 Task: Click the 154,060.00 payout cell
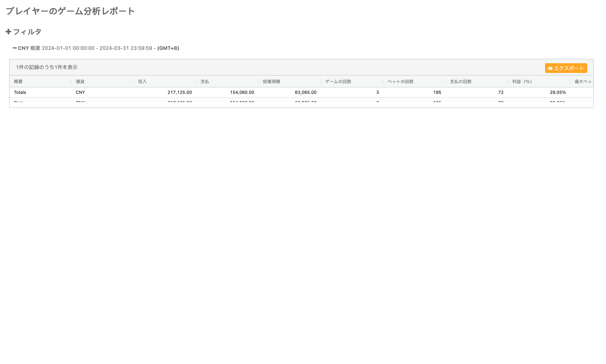click(242, 92)
